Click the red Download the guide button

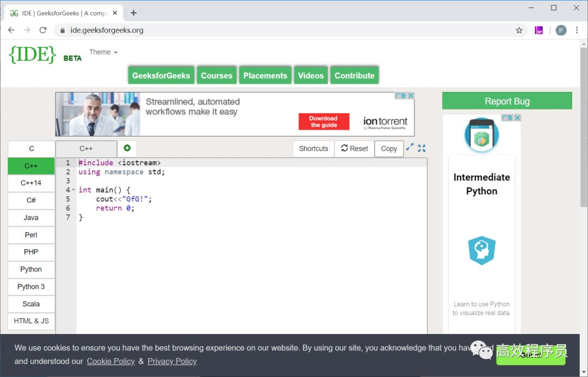324,122
